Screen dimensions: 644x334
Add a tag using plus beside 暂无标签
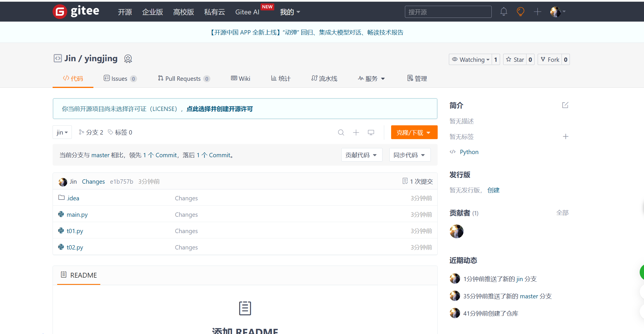pyautogui.click(x=566, y=137)
